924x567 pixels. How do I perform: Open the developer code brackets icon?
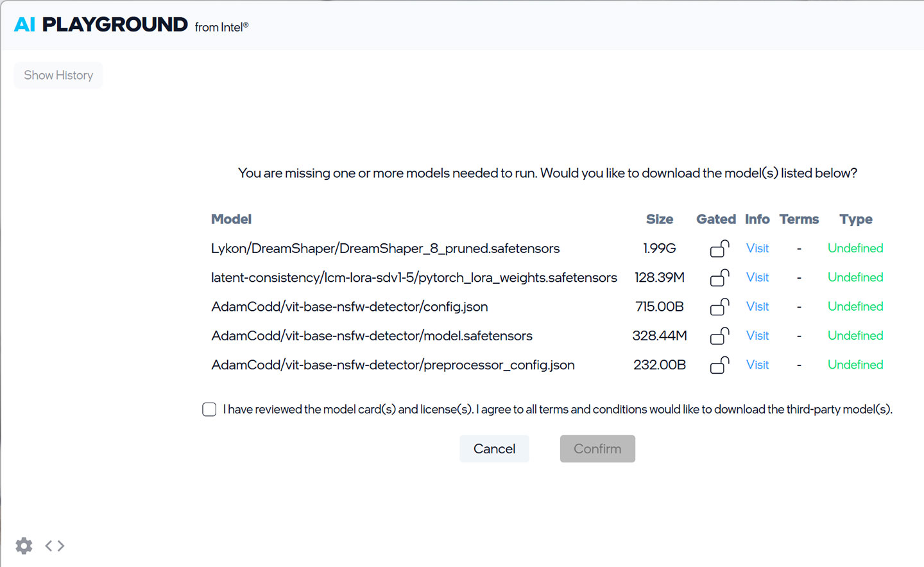[x=55, y=546]
